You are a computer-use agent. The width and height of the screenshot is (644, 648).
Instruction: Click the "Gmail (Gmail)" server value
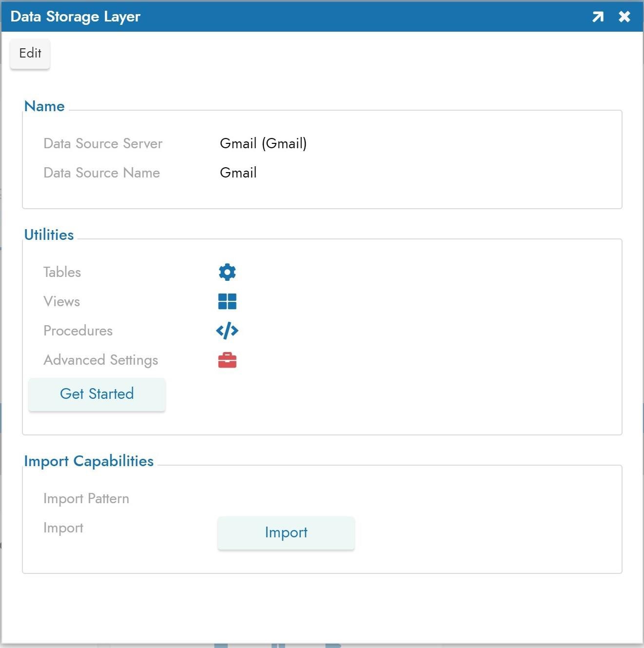[263, 143]
